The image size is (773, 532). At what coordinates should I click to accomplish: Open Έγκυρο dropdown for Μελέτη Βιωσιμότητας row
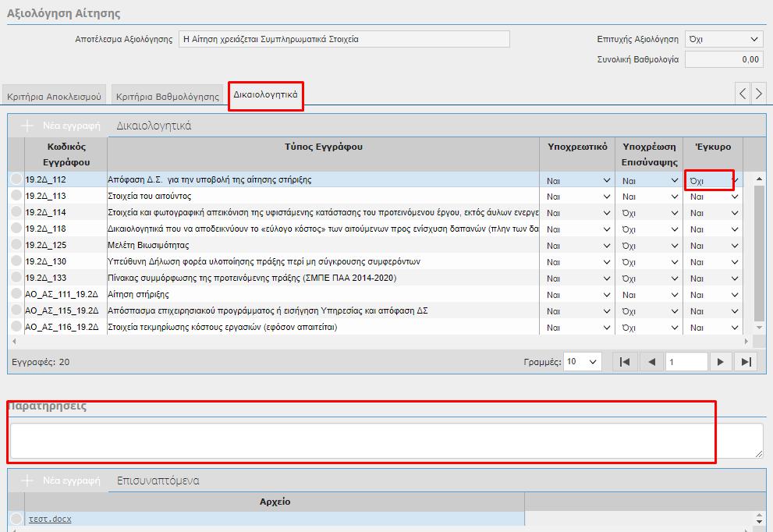(714, 246)
